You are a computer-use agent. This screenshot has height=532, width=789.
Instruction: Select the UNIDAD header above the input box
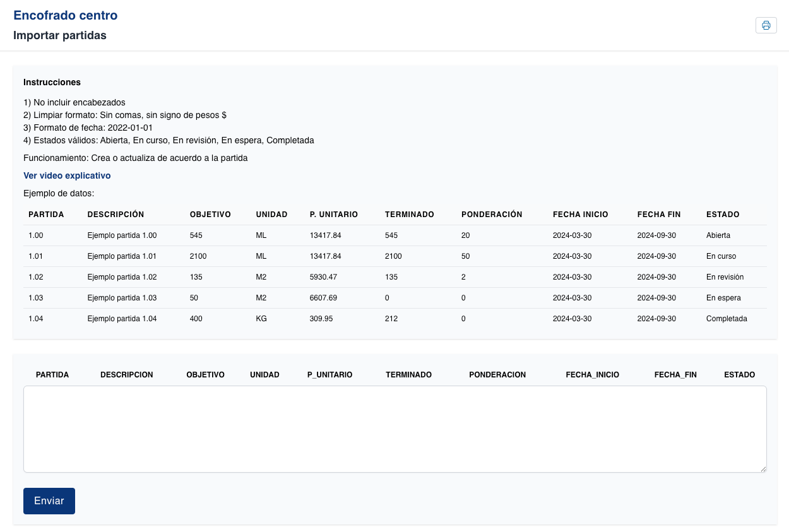click(265, 374)
